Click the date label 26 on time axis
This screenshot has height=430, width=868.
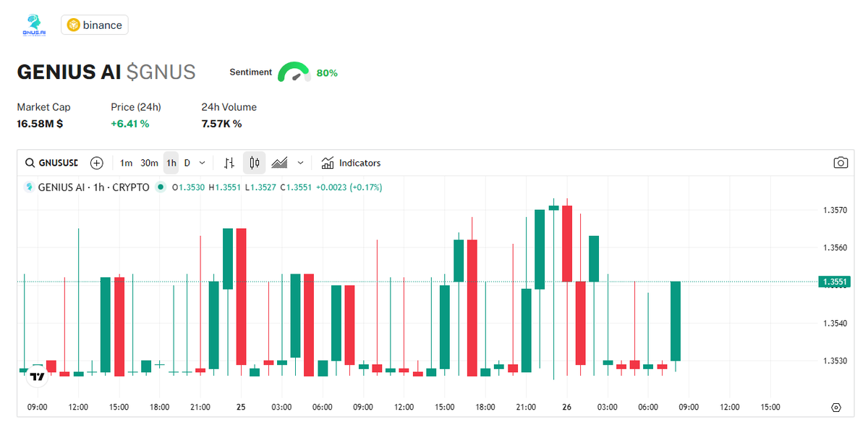tap(567, 408)
